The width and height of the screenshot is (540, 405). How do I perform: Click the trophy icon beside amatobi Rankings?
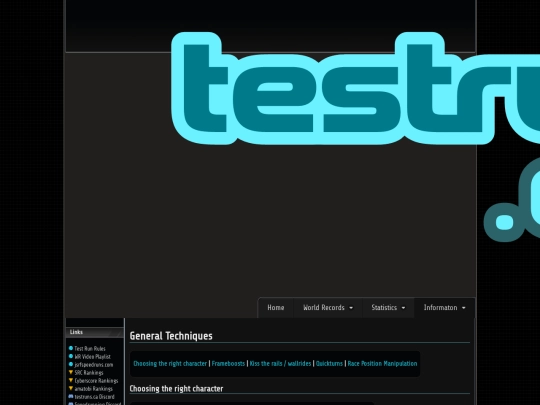[71, 388]
